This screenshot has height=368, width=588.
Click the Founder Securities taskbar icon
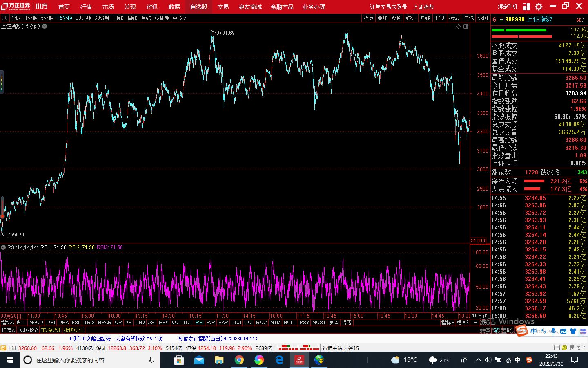299,360
